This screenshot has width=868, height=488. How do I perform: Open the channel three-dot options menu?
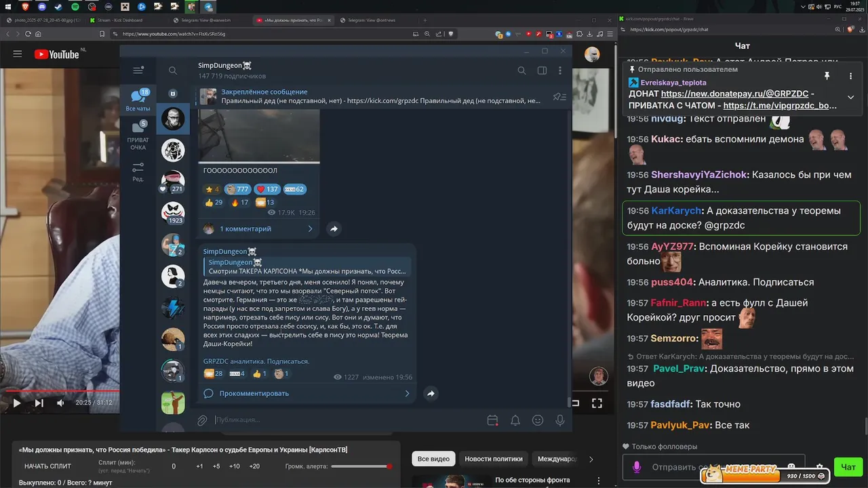click(x=560, y=70)
